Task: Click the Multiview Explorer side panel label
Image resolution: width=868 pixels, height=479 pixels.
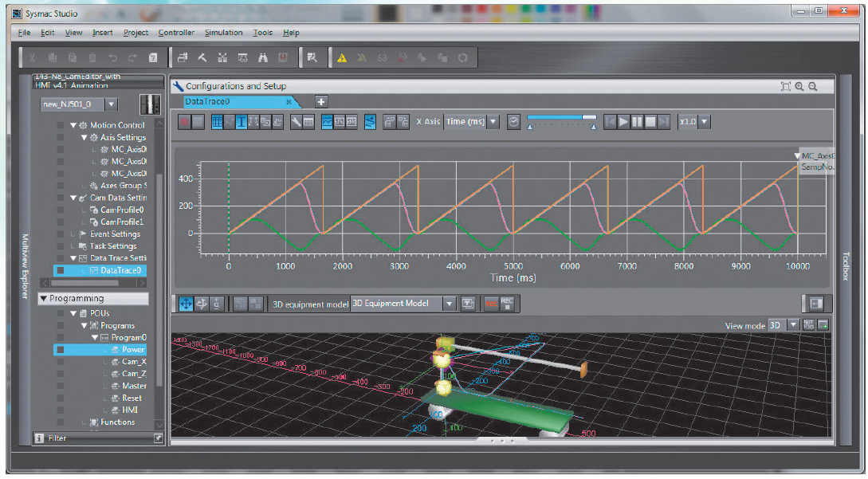Action: tap(25, 266)
